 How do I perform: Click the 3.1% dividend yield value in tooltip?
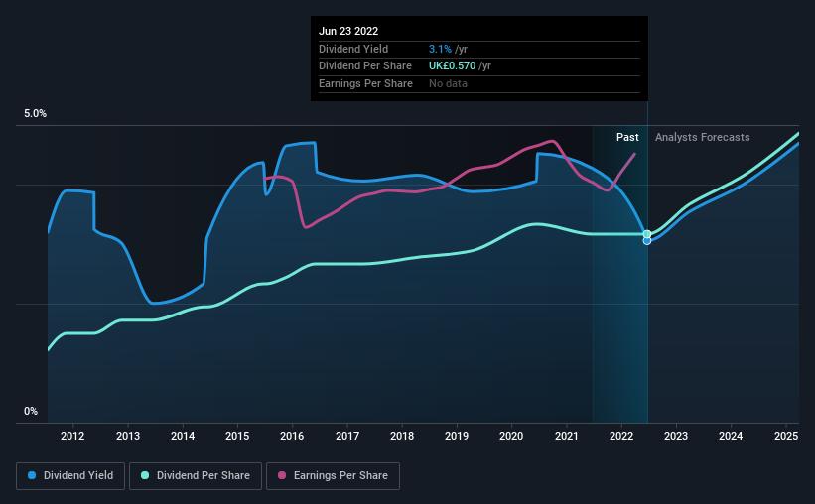[440, 49]
